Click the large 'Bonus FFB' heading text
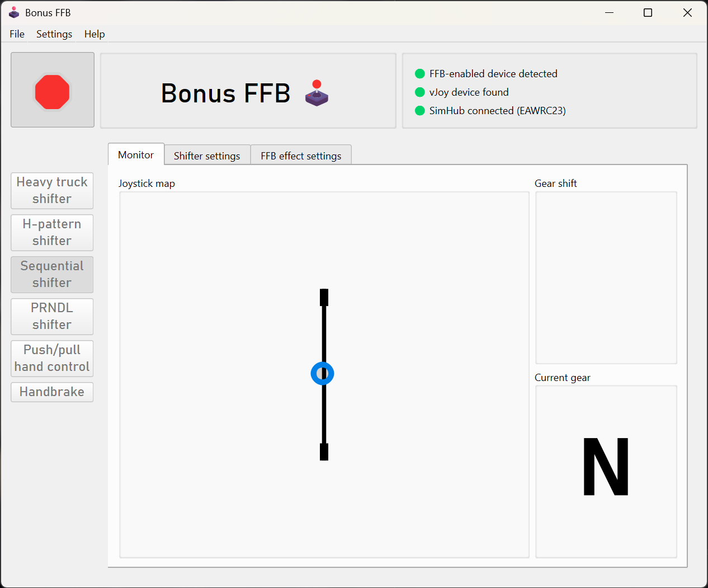The height and width of the screenshot is (588, 708). (x=226, y=93)
